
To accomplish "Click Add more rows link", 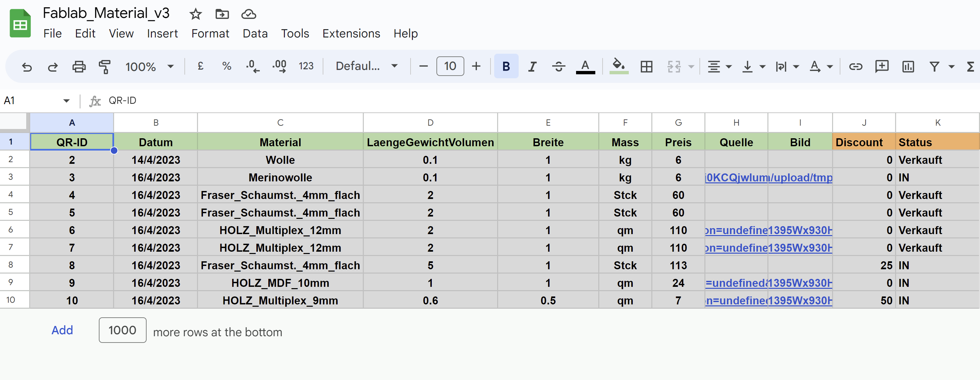I will (x=62, y=330).
